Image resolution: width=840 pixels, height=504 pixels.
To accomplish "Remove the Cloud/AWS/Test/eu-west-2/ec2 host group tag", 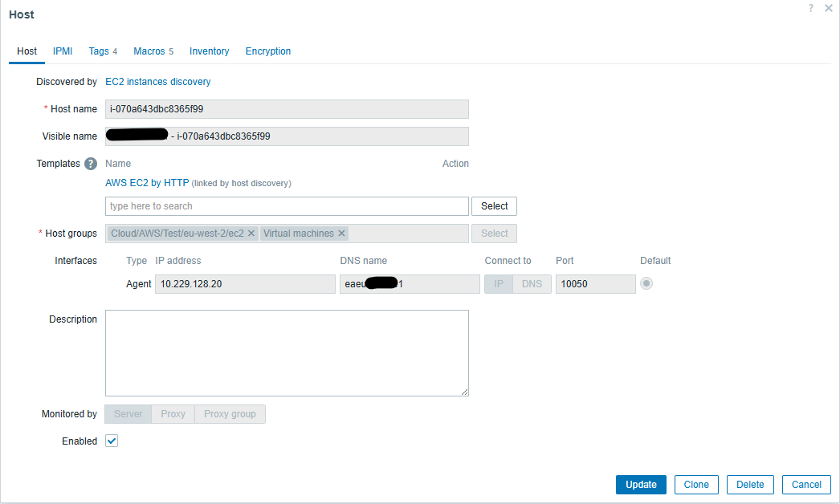I will pos(251,234).
